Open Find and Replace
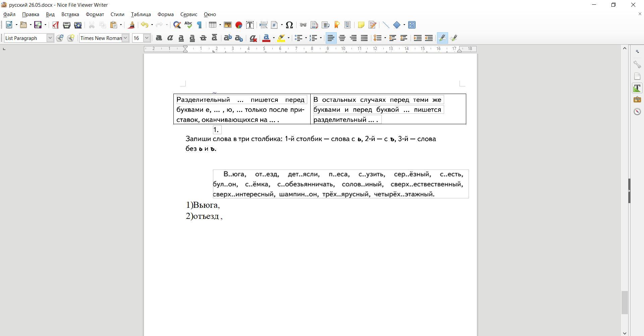 coord(177,25)
